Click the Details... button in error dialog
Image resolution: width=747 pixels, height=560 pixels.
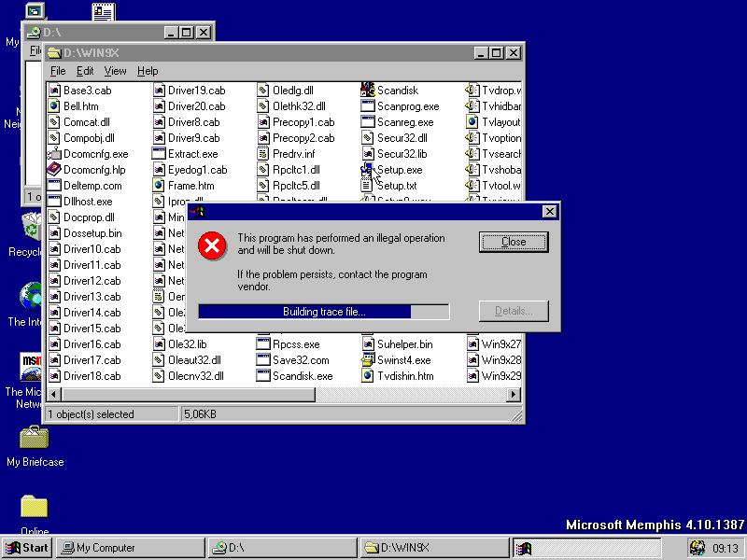(x=514, y=311)
